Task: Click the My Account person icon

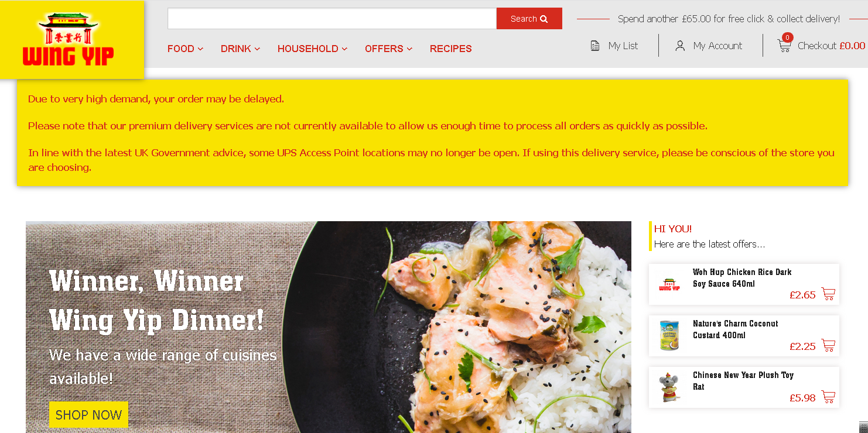Action: tap(680, 46)
